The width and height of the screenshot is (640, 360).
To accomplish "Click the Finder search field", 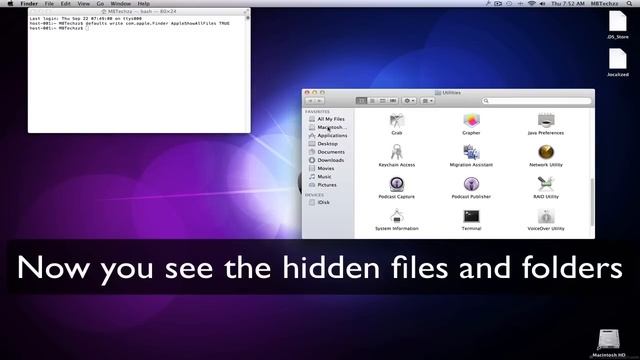I will click(x=536, y=101).
